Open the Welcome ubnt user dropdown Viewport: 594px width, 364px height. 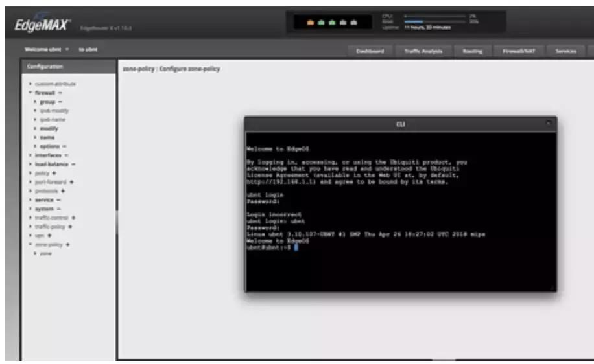click(x=47, y=49)
